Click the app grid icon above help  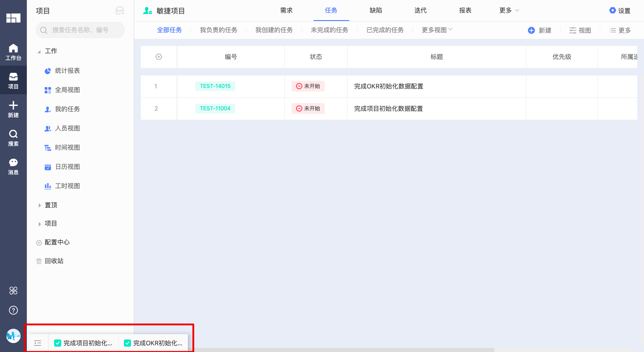pyautogui.click(x=13, y=291)
